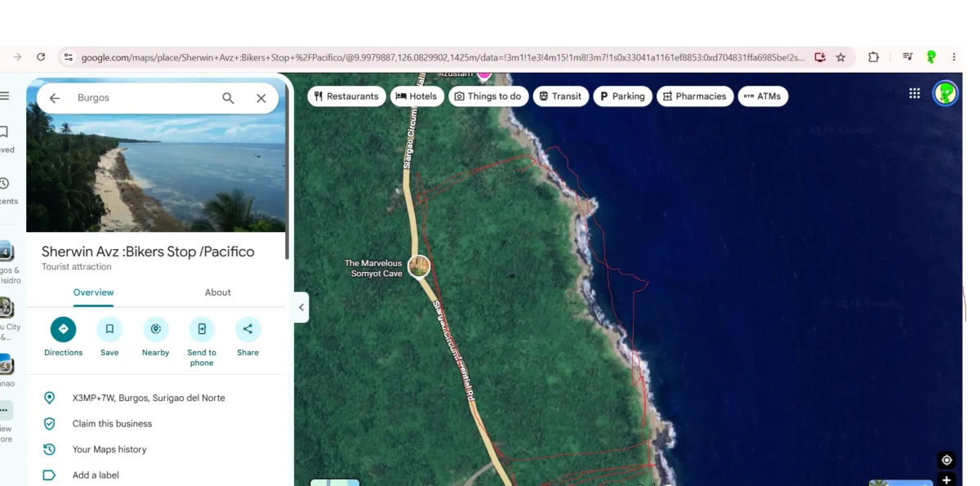This screenshot has width=980, height=486.
Task: Click Claim this business
Action: (x=112, y=424)
